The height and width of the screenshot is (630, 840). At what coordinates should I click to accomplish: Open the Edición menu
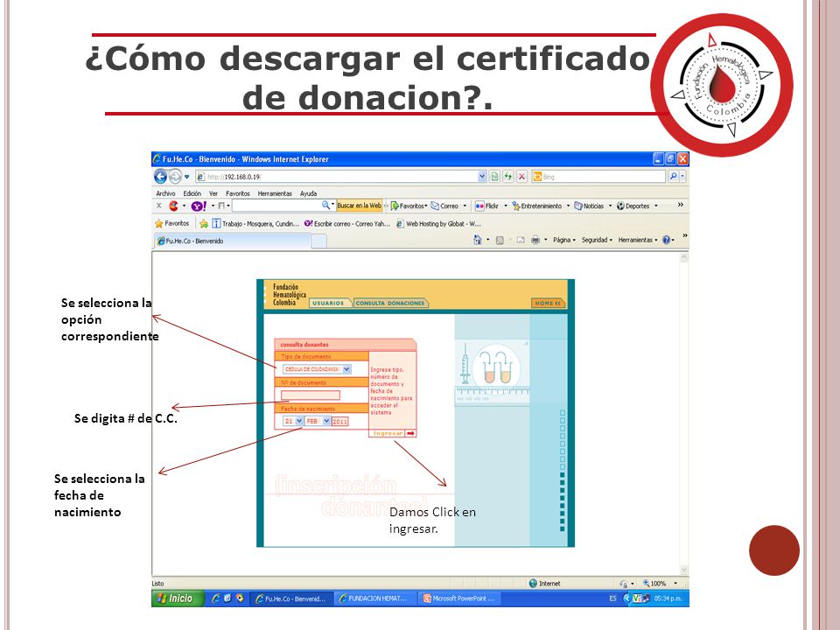tap(192, 193)
